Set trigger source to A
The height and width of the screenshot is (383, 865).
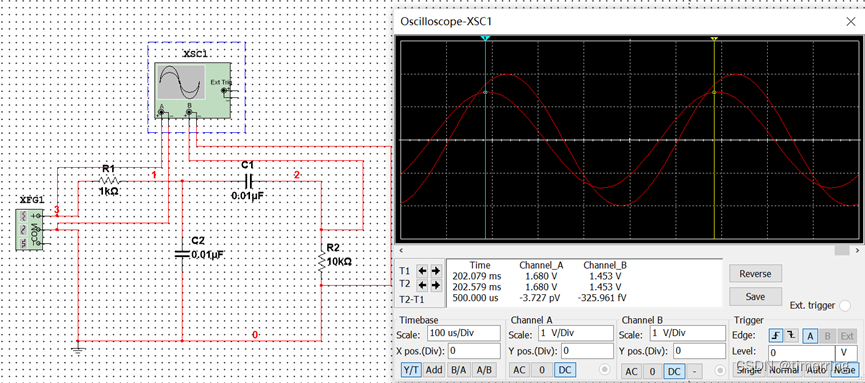coord(810,336)
